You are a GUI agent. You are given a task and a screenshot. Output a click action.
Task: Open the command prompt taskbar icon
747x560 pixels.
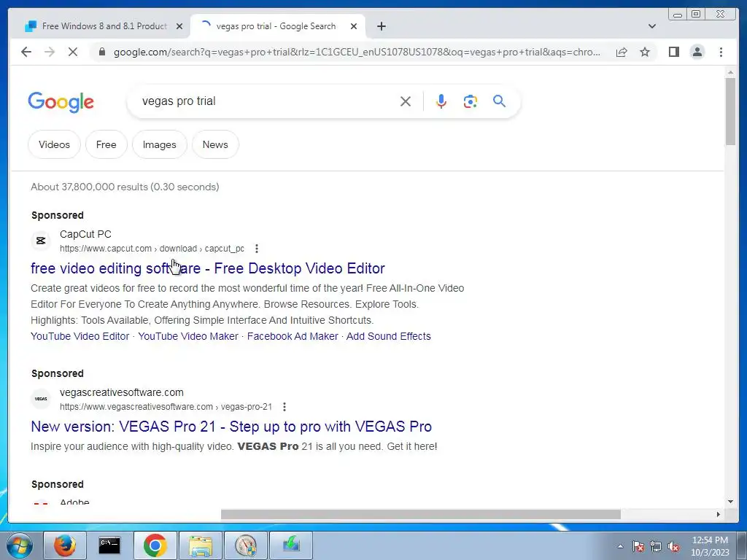coord(109,545)
